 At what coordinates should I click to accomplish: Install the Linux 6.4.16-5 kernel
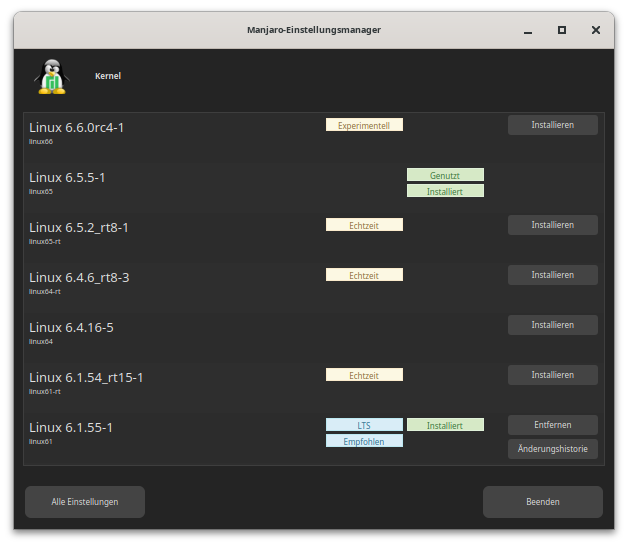point(552,325)
